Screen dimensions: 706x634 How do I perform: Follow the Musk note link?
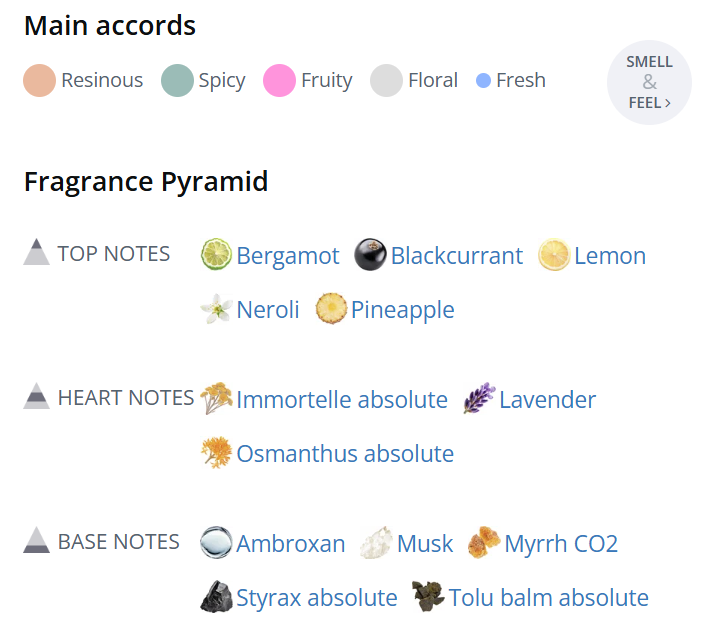425,544
